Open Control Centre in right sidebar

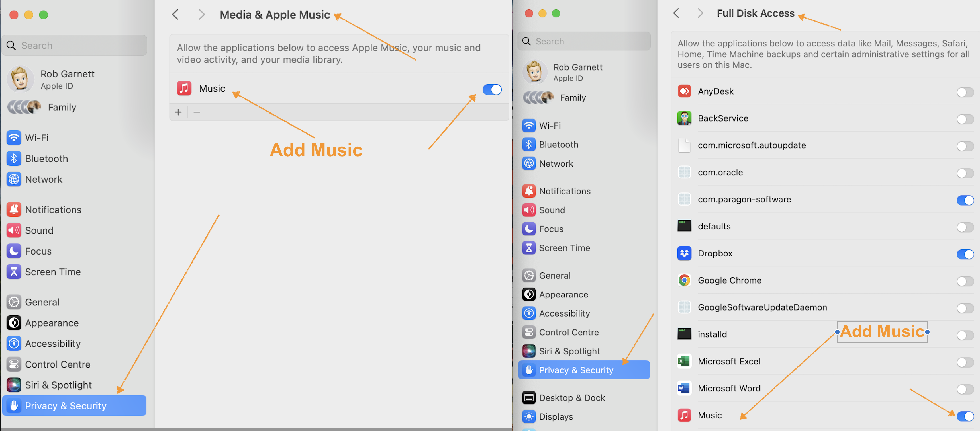click(x=568, y=332)
